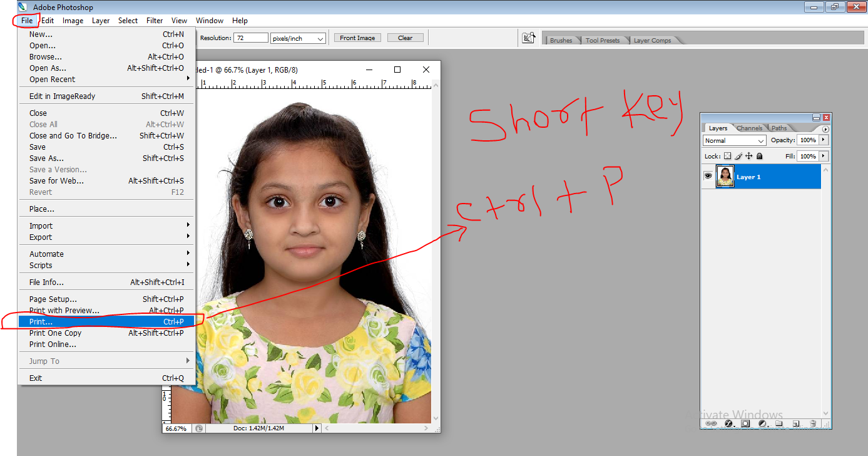Create a new layer set folder

779,423
